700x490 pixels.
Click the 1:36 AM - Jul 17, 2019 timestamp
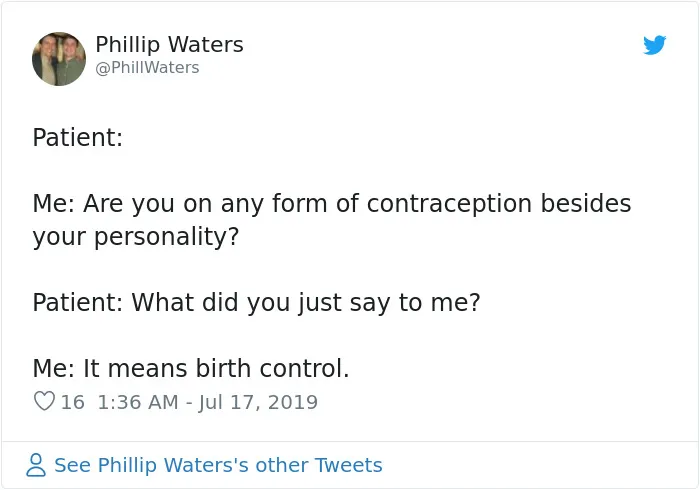207,402
